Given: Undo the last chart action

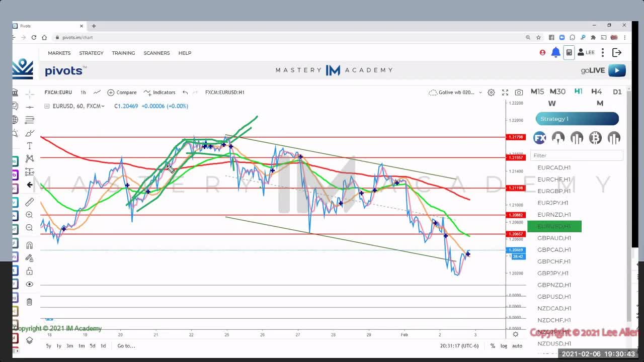Looking at the screenshot, I should coord(185,93).
